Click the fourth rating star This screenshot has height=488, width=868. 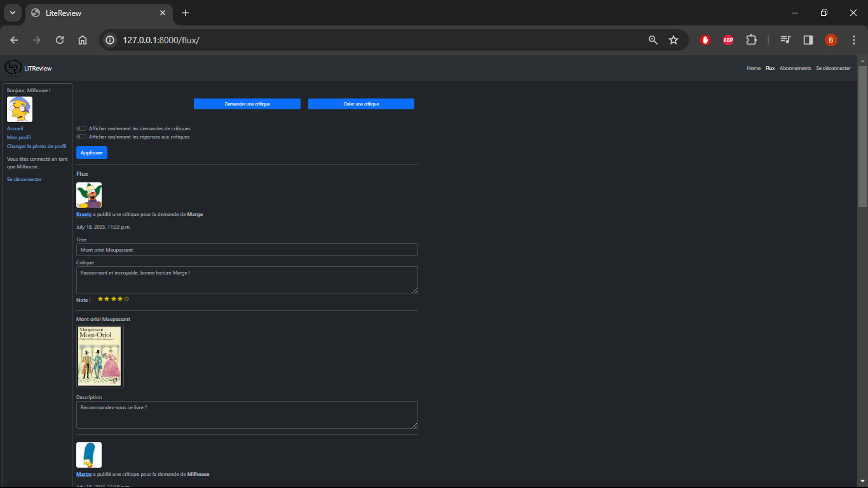coord(119,299)
